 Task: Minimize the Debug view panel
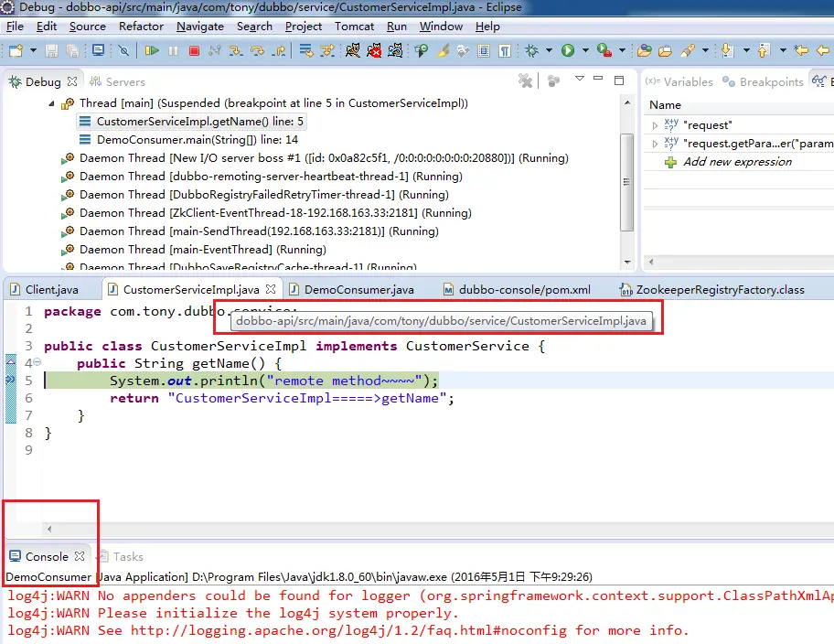(x=598, y=79)
